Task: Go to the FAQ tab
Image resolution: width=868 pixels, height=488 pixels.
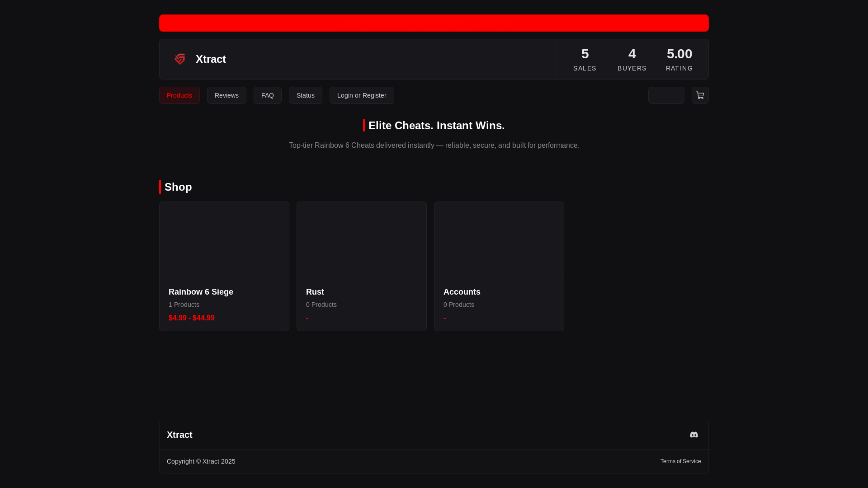Action: click(x=268, y=95)
